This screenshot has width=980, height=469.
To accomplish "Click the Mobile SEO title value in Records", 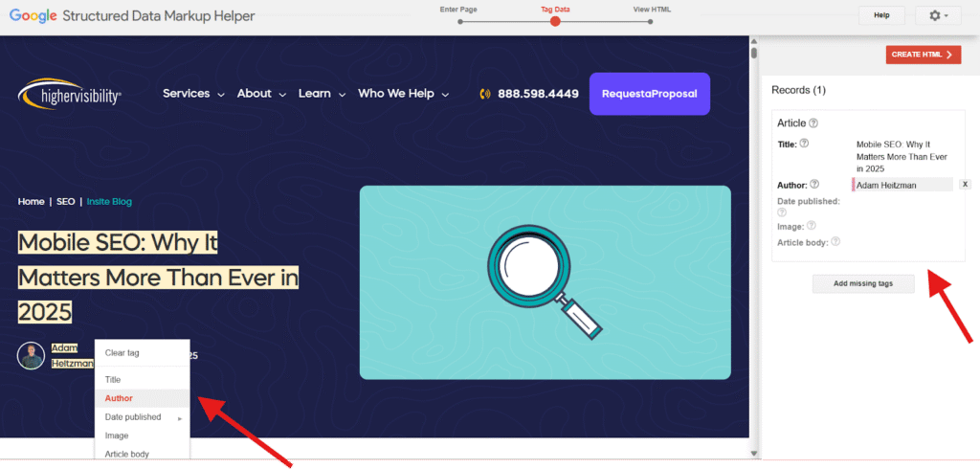I will 902,156.
